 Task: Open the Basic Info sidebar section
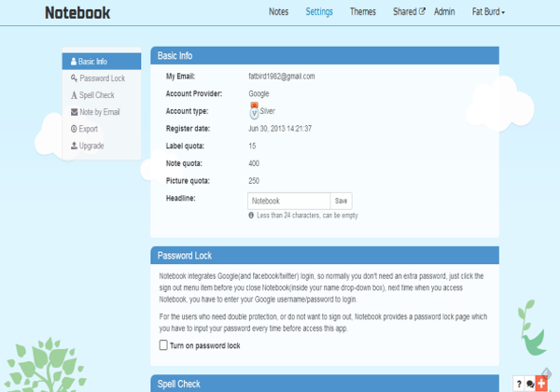pos(102,62)
